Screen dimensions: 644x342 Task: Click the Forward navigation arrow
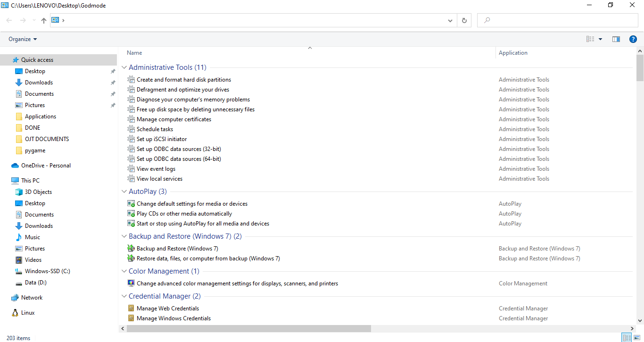pyautogui.click(x=23, y=20)
